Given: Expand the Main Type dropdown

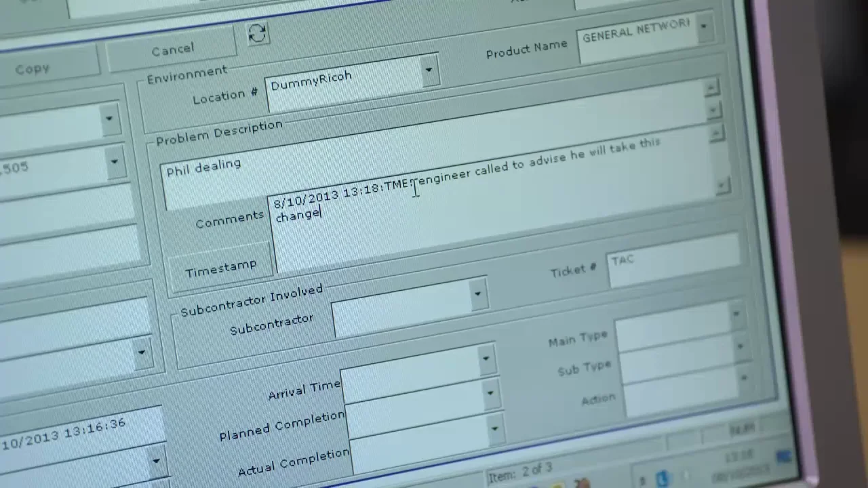Looking at the screenshot, I should tap(736, 314).
